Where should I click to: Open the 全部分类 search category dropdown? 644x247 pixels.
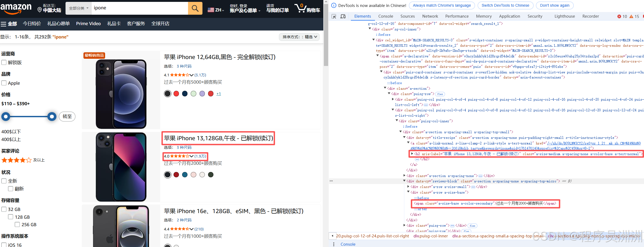[78, 8]
